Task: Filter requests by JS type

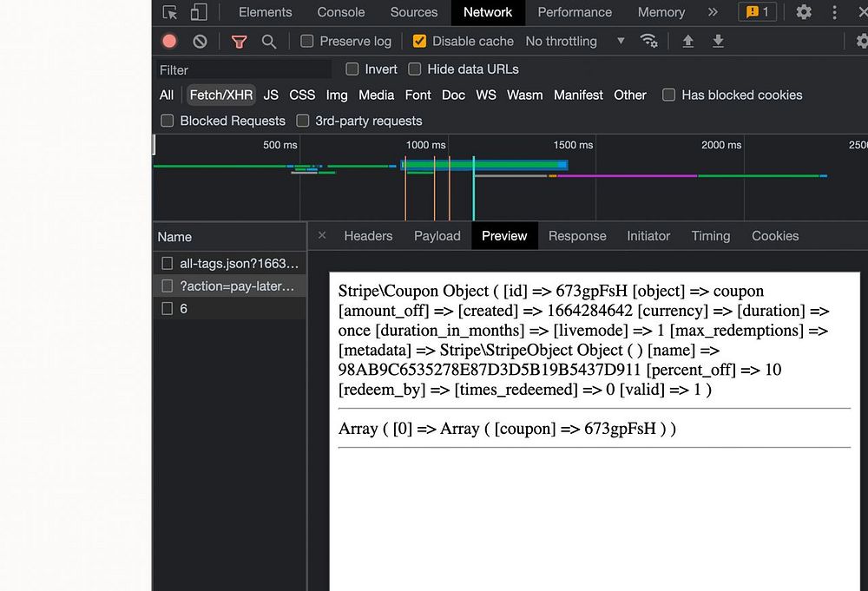Action: (x=271, y=95)
